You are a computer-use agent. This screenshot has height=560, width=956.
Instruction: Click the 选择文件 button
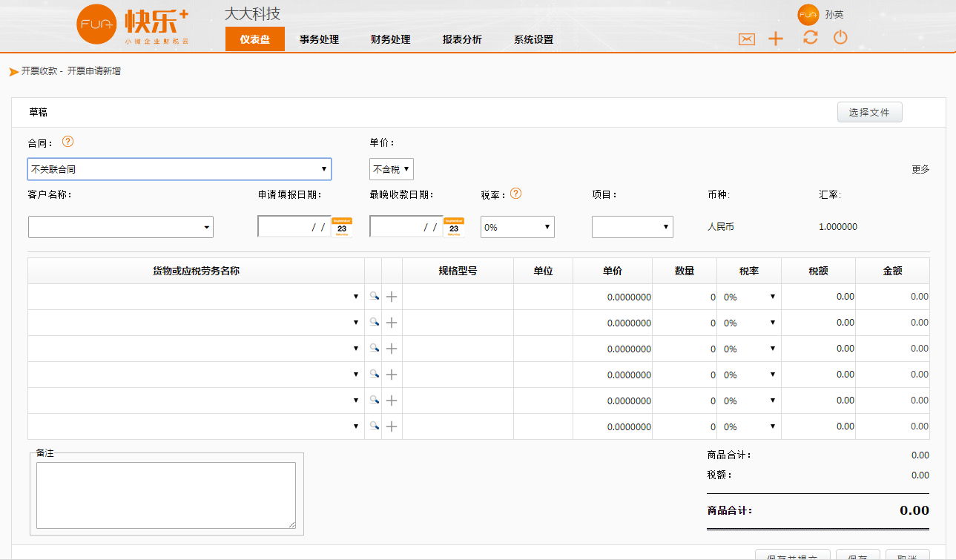[870, 112]
